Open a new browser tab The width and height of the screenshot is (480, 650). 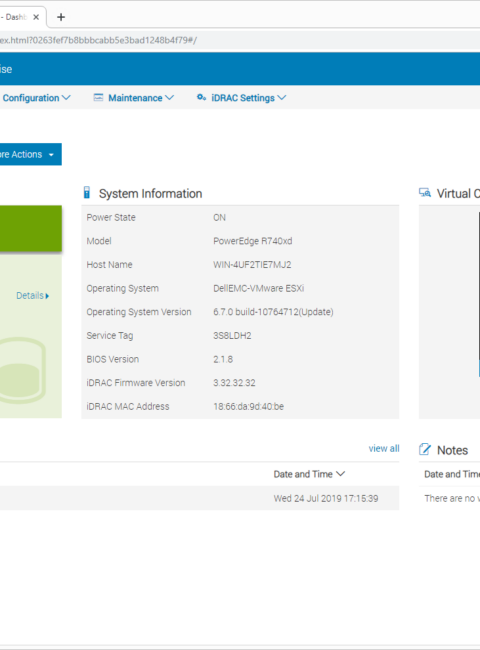coord(61,17)
